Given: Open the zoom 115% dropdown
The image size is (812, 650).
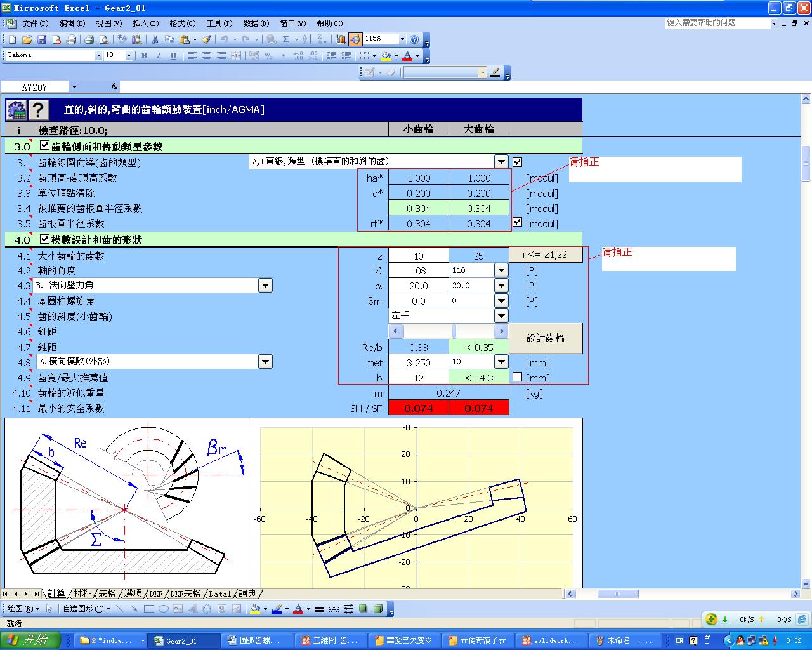Looking at the screenshot, I should pos(402,39).
